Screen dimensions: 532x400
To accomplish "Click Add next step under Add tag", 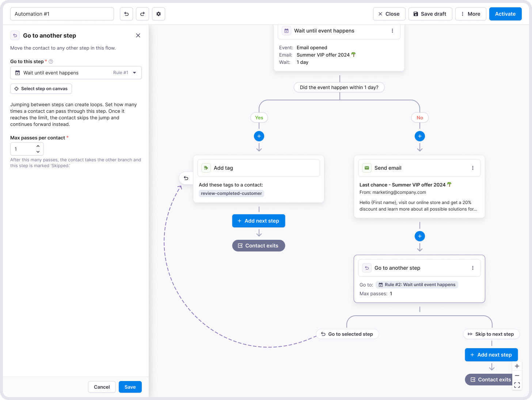I will [x=259, y=221].
